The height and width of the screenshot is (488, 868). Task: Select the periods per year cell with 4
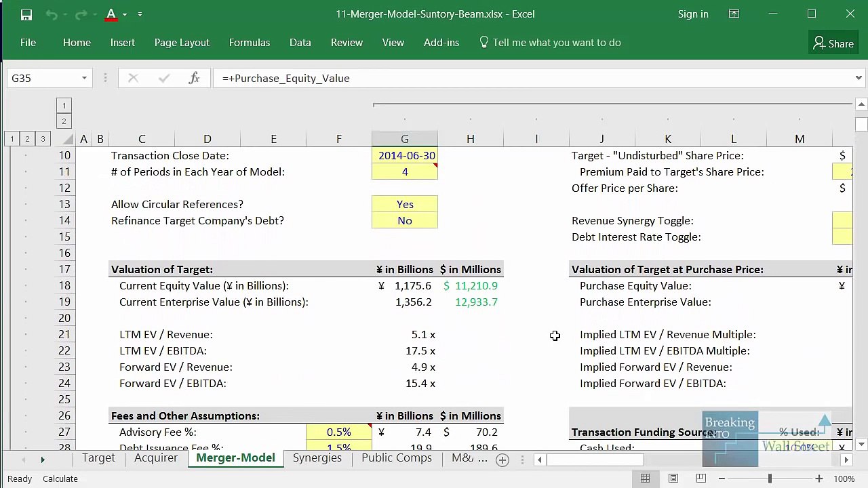pyautogui.click(x=405, y=171)
